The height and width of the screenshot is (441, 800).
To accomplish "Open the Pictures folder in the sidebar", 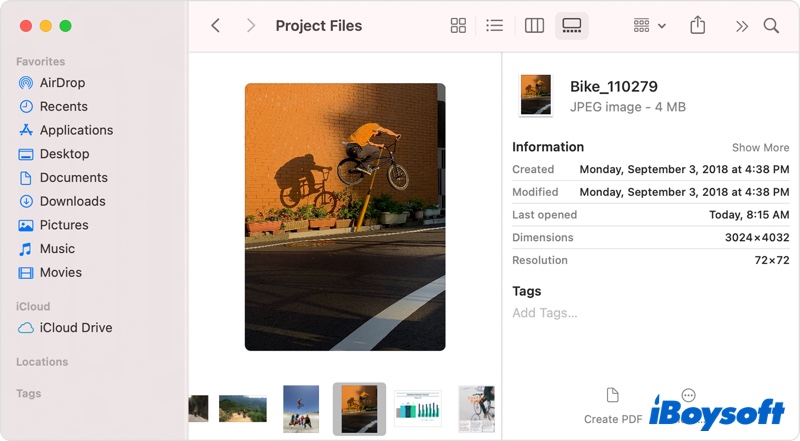I will tap(64, 225).
